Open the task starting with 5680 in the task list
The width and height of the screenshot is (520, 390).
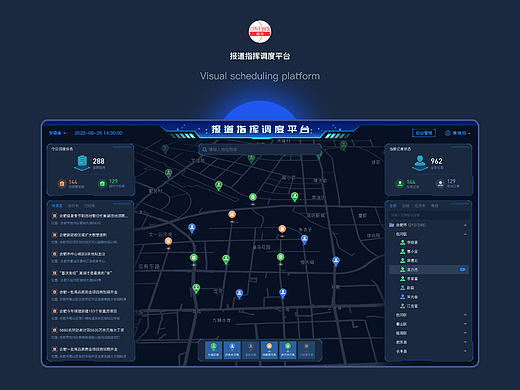(x=89, y=333)
